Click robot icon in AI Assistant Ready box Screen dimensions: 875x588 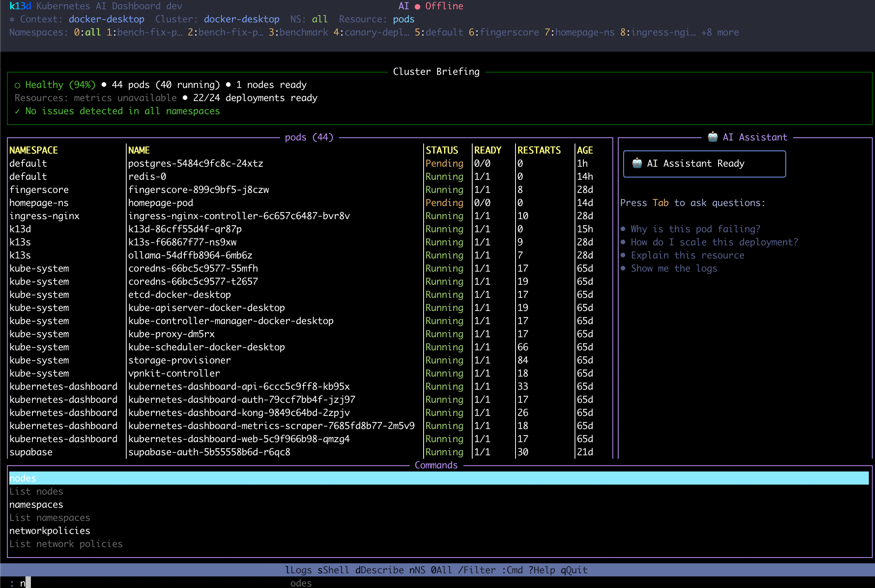(x=637, y=163)
